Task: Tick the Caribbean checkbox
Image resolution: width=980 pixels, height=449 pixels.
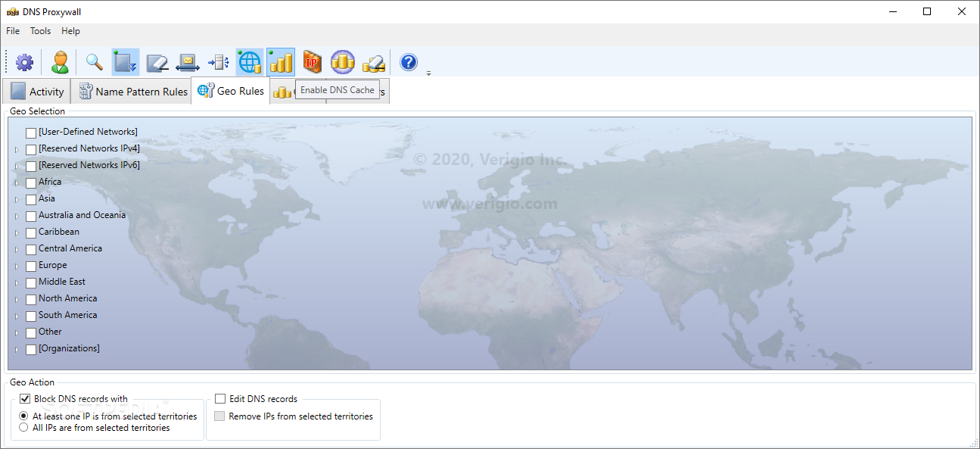Action: point(31,232)
